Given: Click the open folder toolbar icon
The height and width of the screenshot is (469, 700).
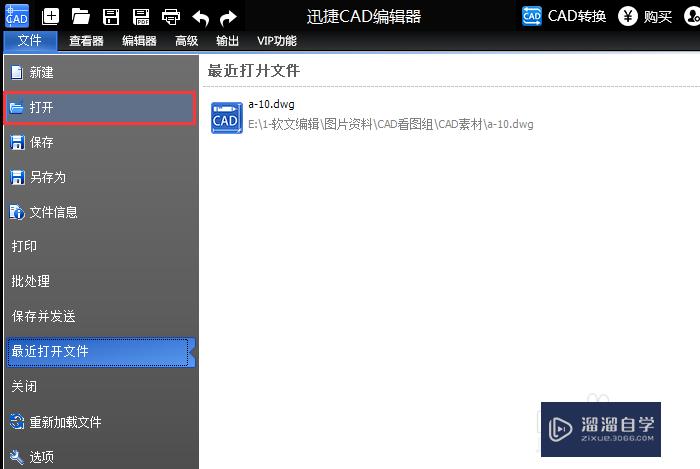Looking at the screenshot, I should (x=80, y=17).
